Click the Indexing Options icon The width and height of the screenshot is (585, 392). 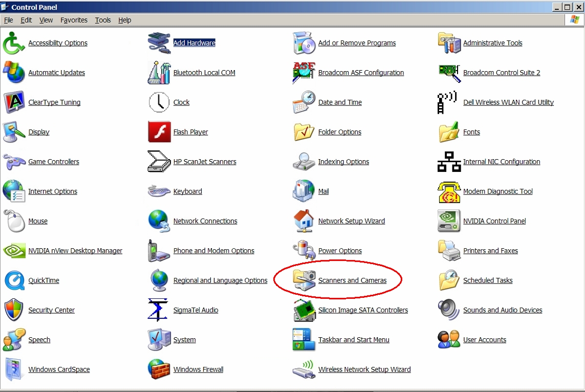[304, 162]
